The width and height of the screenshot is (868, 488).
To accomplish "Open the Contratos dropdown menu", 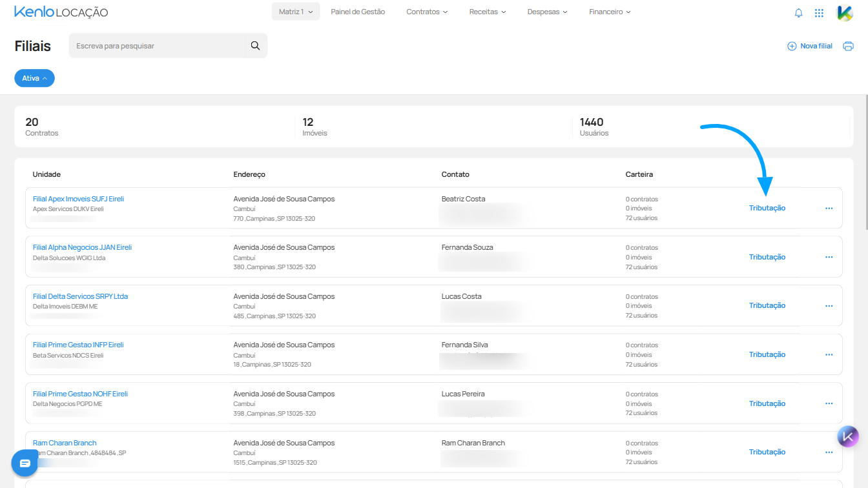I will (427, 12).
